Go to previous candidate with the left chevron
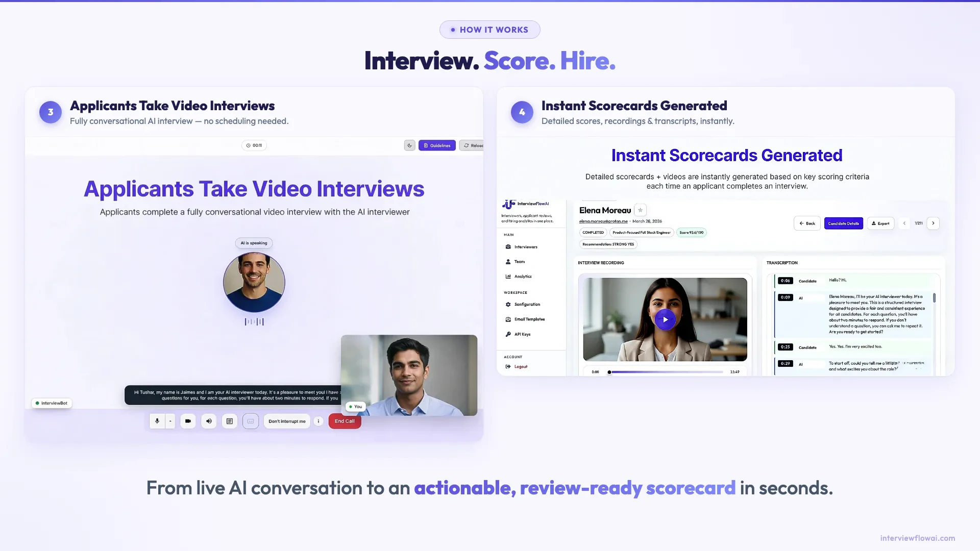980x551 pixels. click(904, 223)
